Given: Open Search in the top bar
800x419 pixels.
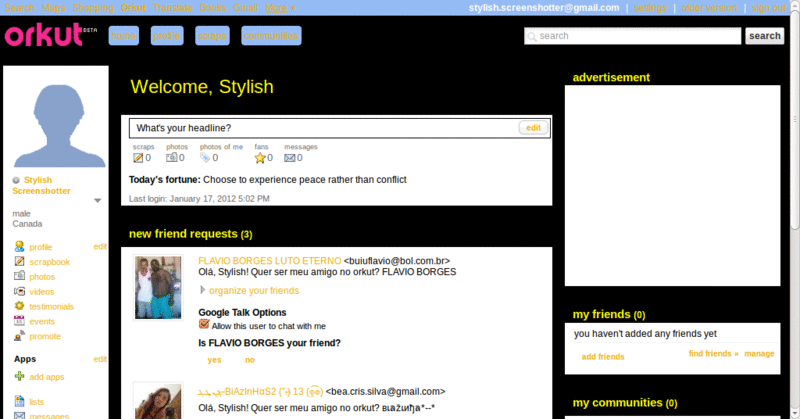Looking at the screenshot, I should point(19,8).
